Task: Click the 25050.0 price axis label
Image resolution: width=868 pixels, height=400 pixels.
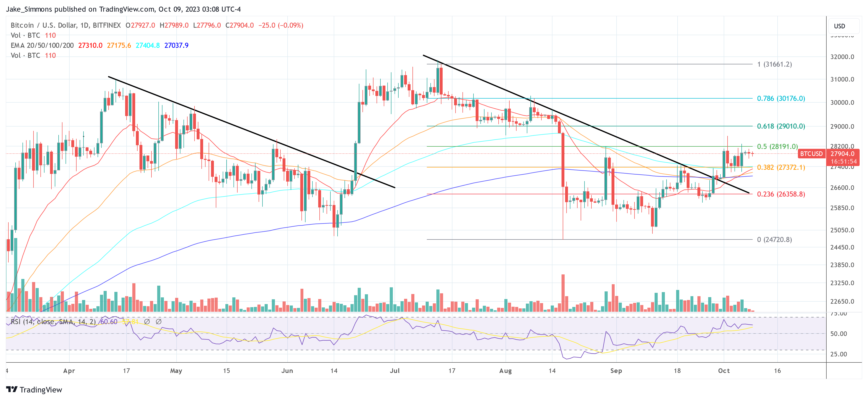Action: (x=842, y=230)
